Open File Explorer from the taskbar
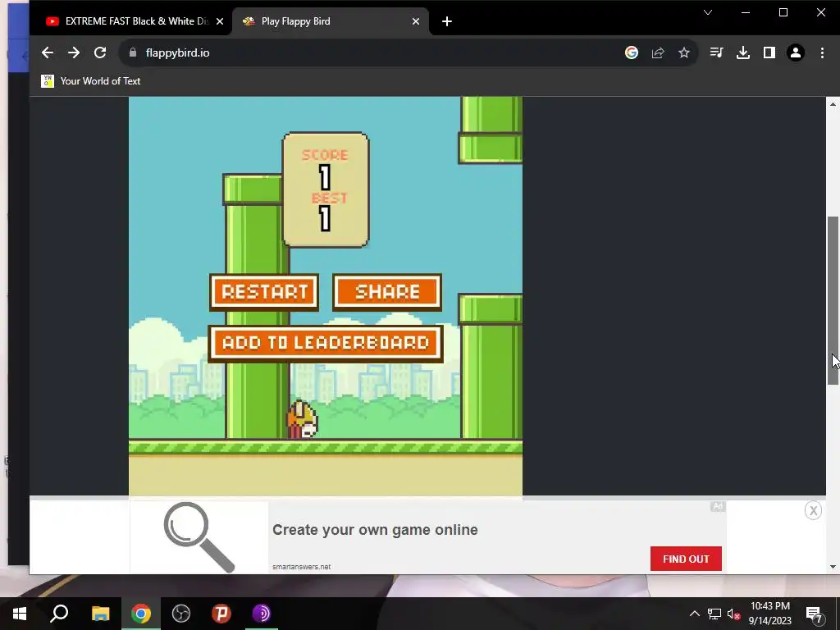 tap(100, 614)
